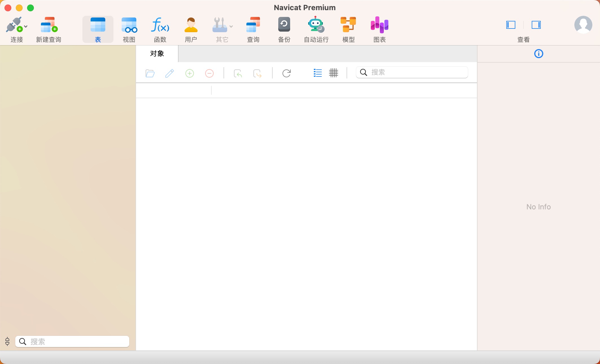
Task: Click the Refresh circular arrow icon
Action: point(286,73)
